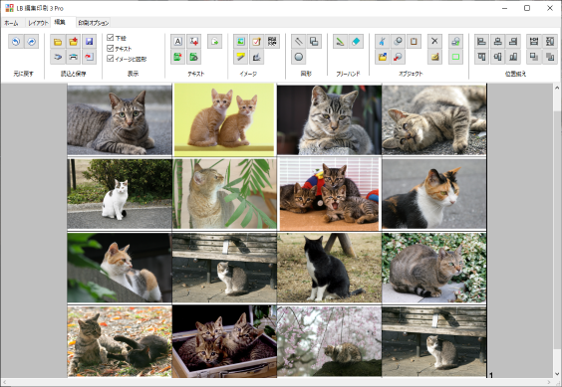Viewport: 562px width, 387px height.
Task: Align objects to left edge
Action: tap(482, 42)
